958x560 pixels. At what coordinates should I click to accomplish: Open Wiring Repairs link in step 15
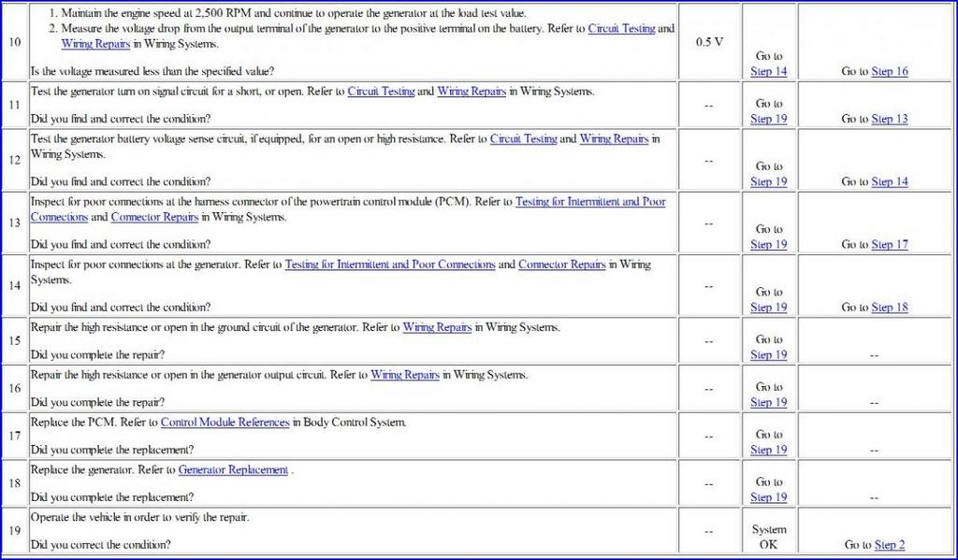(437, 328)
